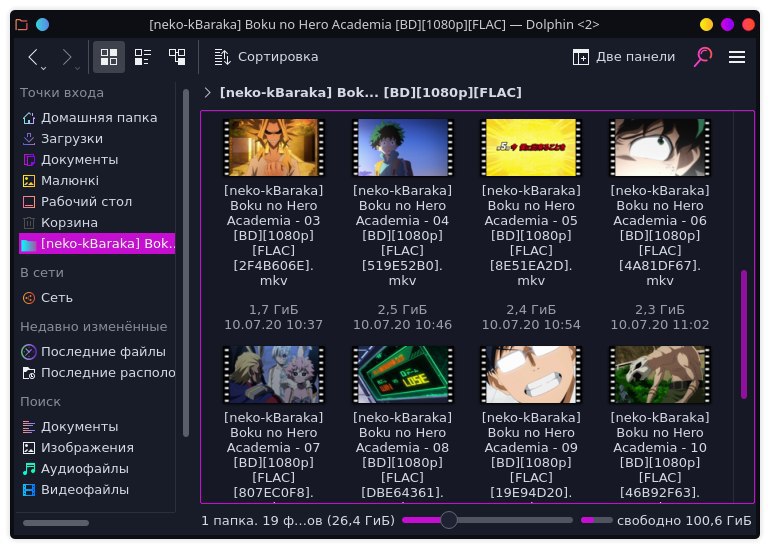Click the home icon beside Домашняя папка
770x549 pixels.
[x=29, y=118]
